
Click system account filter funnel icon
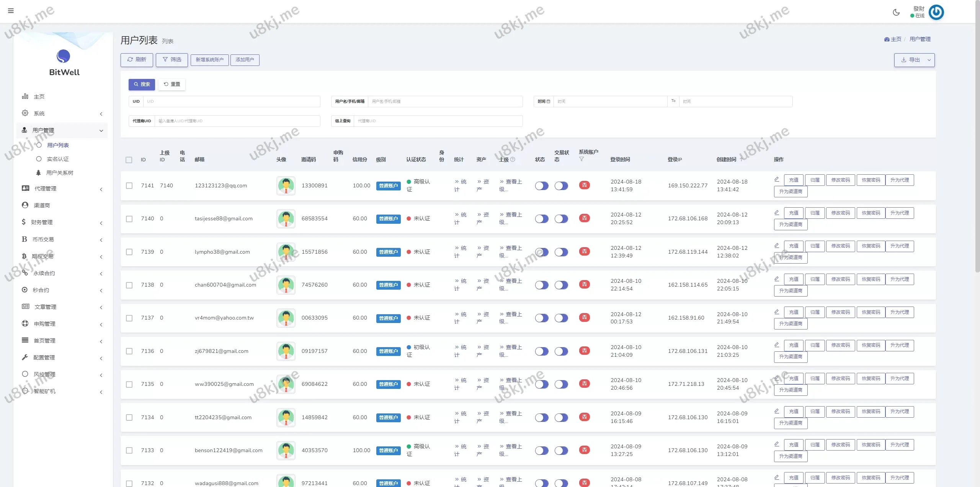[581, 159]
